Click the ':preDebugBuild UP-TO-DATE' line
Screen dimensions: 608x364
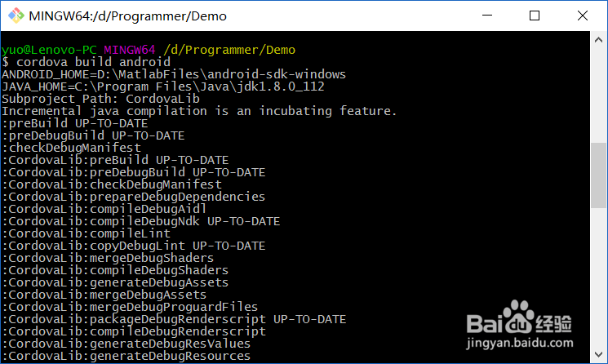[93, 135]
